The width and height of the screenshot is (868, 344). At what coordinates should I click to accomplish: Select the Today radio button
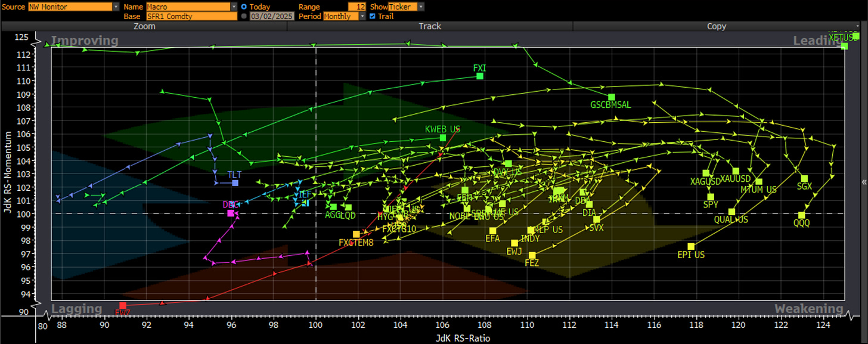pos(244,7)
